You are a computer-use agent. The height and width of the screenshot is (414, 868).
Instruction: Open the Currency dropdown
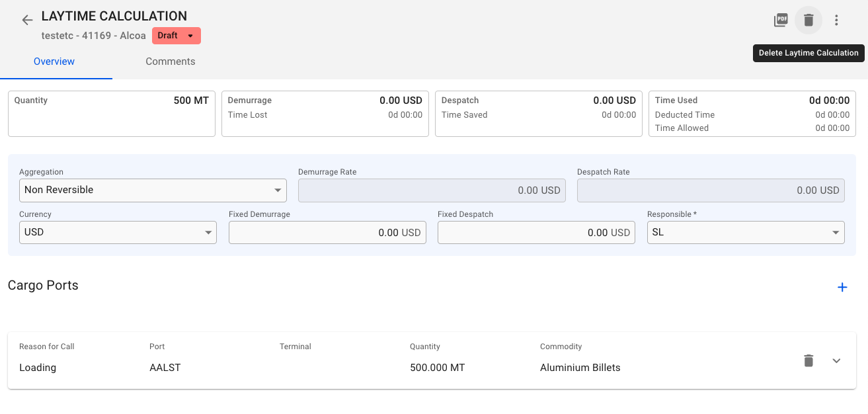(x=118, y=232)
